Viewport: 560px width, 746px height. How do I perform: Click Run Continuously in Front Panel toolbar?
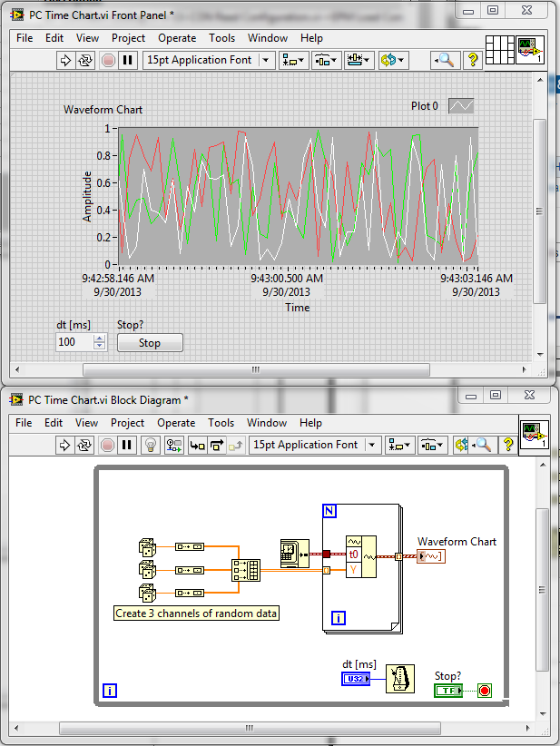coord(85,61)
